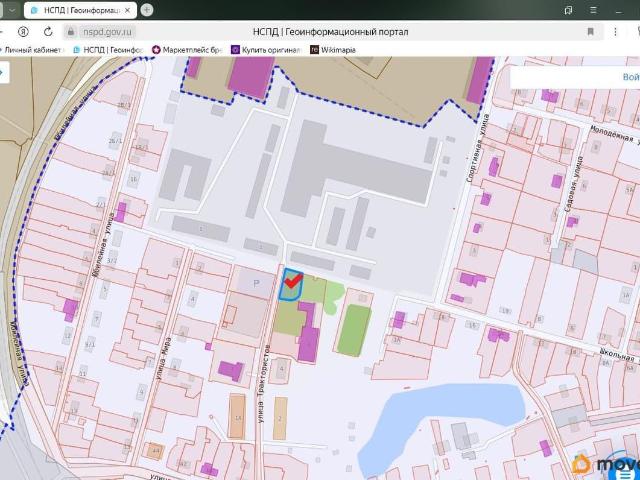The width and height of the screenshot is (640, 480).
Task: Open the НСПД | Геоинфо bookmark
Action: click(x=109, y=50)
